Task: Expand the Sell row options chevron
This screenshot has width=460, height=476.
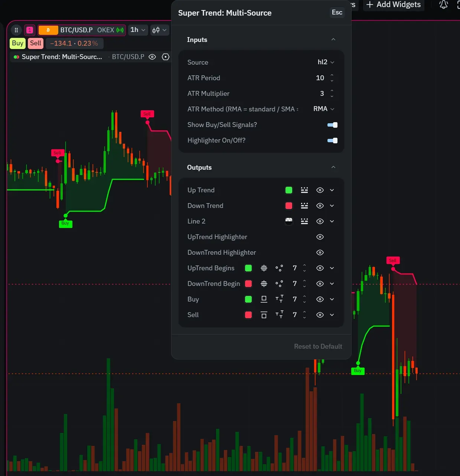Action: [x=332, y=315]
